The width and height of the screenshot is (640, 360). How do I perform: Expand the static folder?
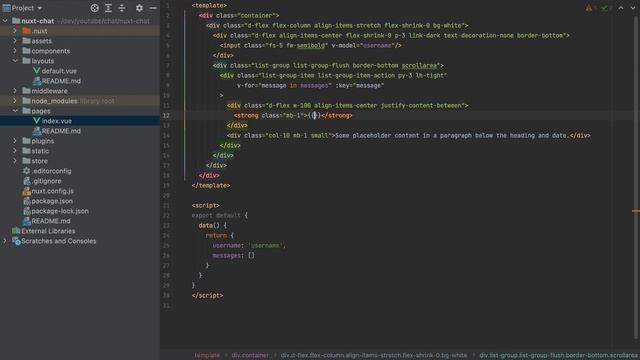coord(15,151)
